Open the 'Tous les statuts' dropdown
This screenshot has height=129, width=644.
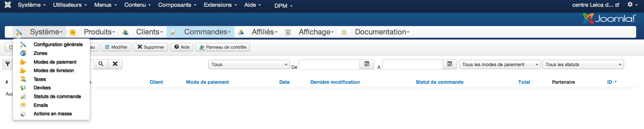coord(583,64)
